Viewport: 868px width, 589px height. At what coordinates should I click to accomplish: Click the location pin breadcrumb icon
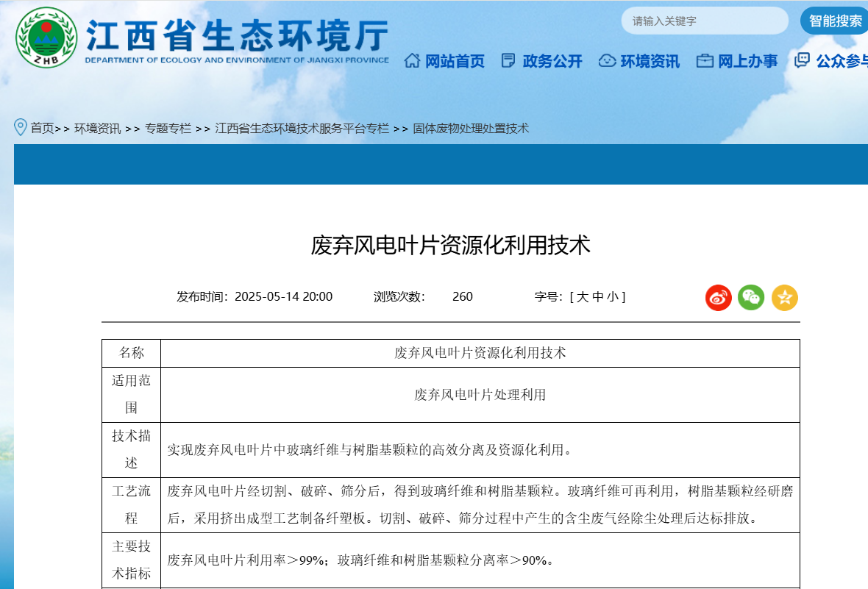pos(21,128)
